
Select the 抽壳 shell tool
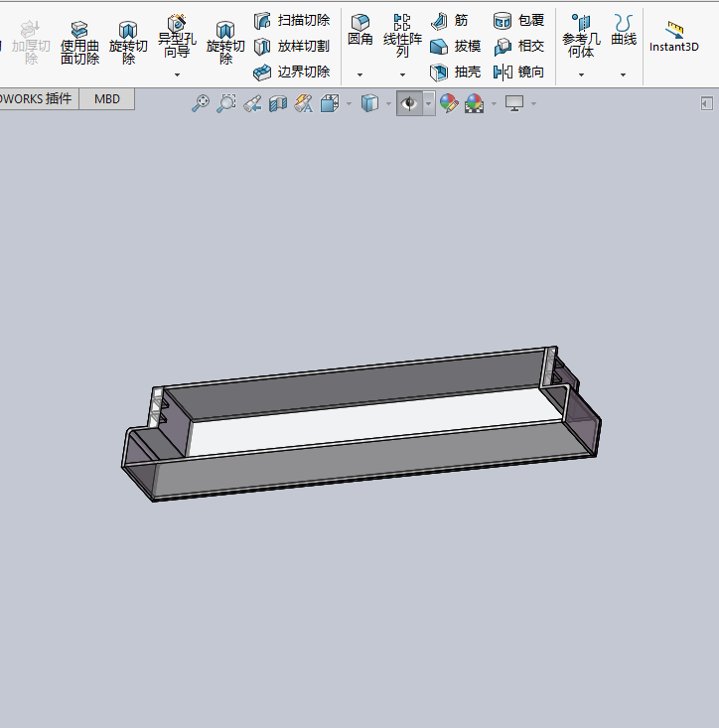(456, 72)
